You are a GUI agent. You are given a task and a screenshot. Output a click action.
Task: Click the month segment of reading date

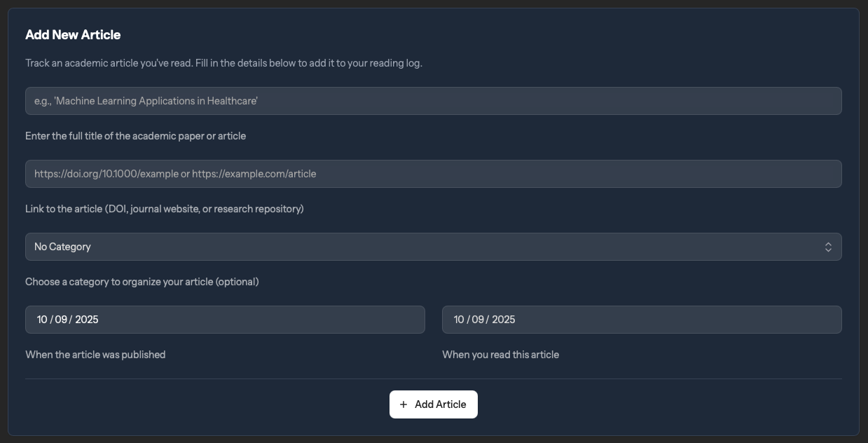point(460,319)
